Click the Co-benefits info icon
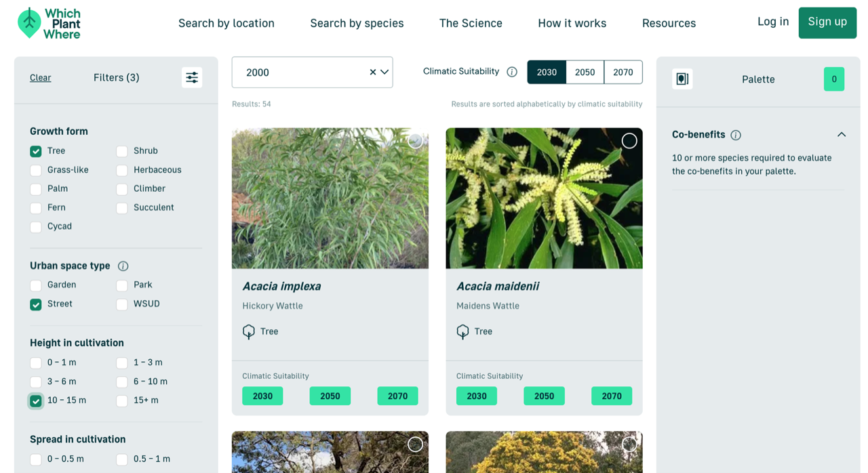 [x=736, y=135]
